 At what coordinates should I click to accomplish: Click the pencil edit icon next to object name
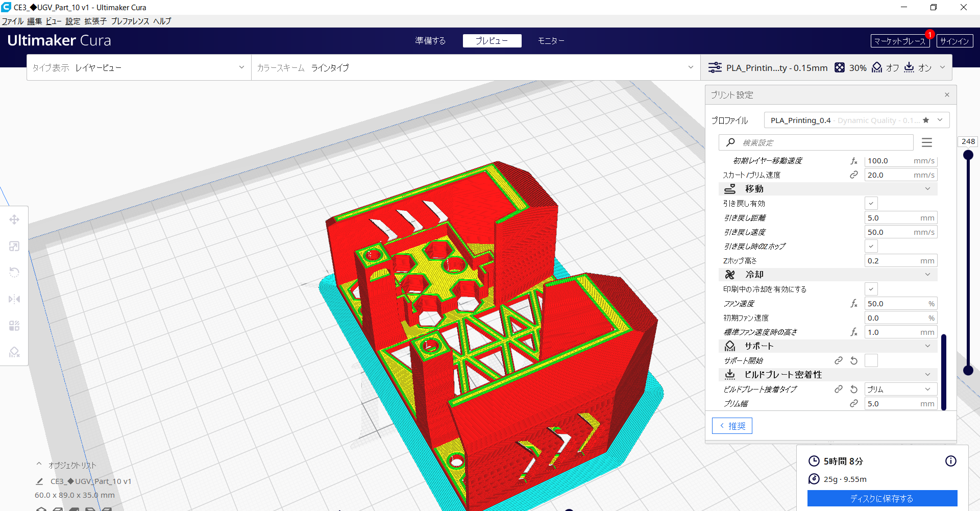39,481
